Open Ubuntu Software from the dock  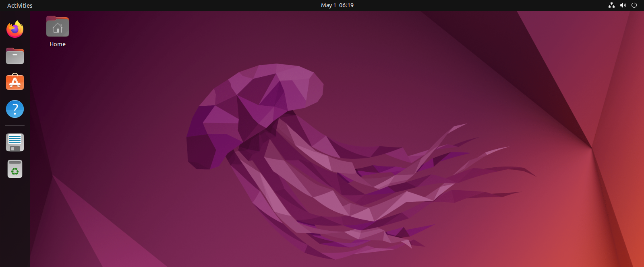point(15,82)
